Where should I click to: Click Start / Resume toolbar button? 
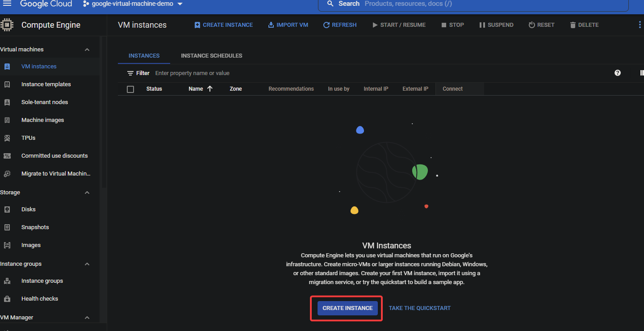tap(399, 25)
